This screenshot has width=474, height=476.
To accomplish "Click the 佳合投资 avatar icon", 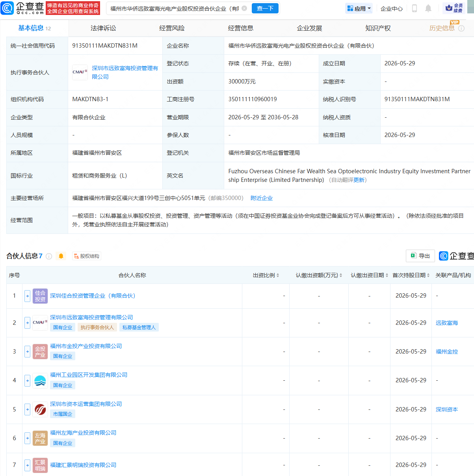I will pyautogui.click(x=40, y=296).
